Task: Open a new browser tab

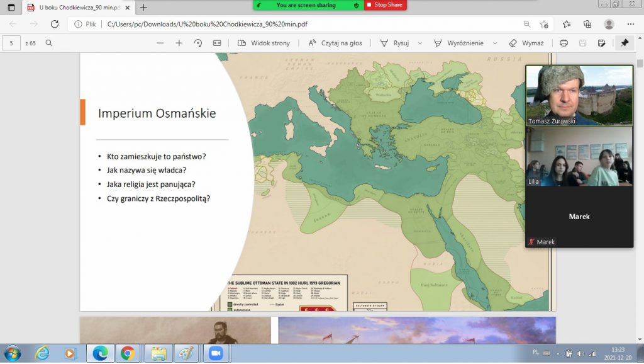Action: (143, 7)
